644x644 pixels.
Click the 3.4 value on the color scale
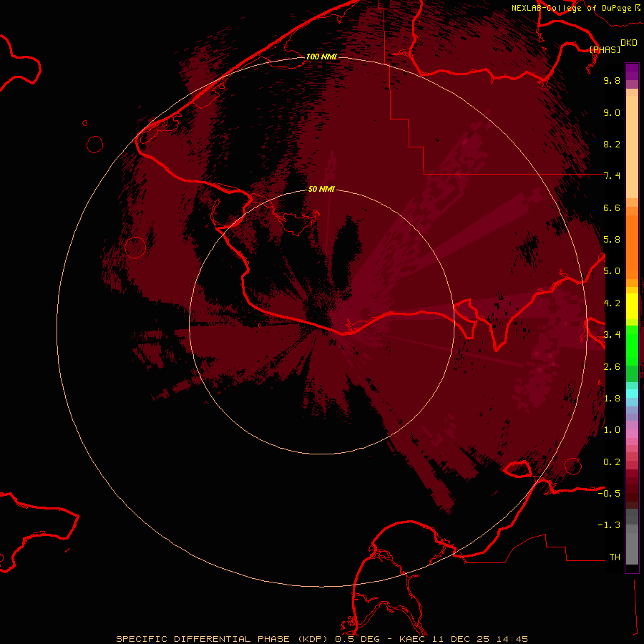[612, 335]
